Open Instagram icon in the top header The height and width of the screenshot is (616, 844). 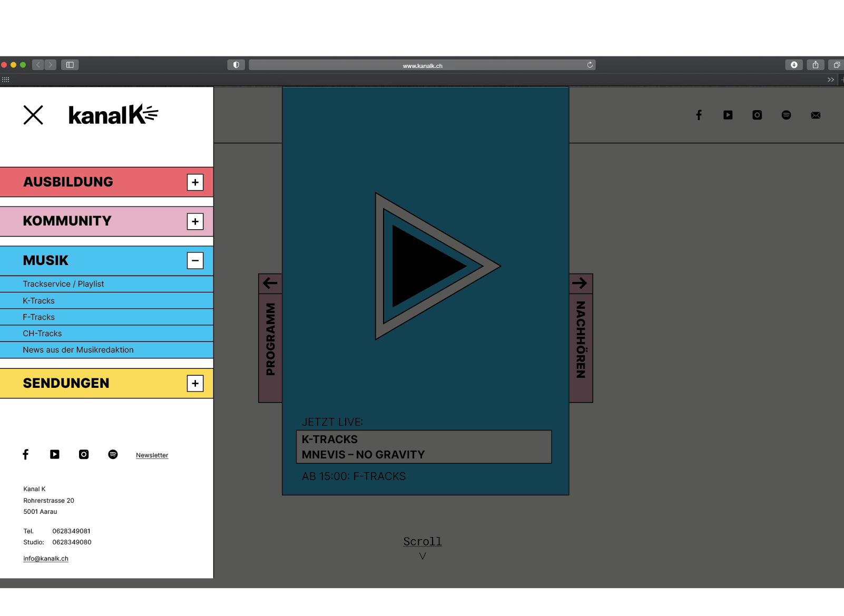757,115
